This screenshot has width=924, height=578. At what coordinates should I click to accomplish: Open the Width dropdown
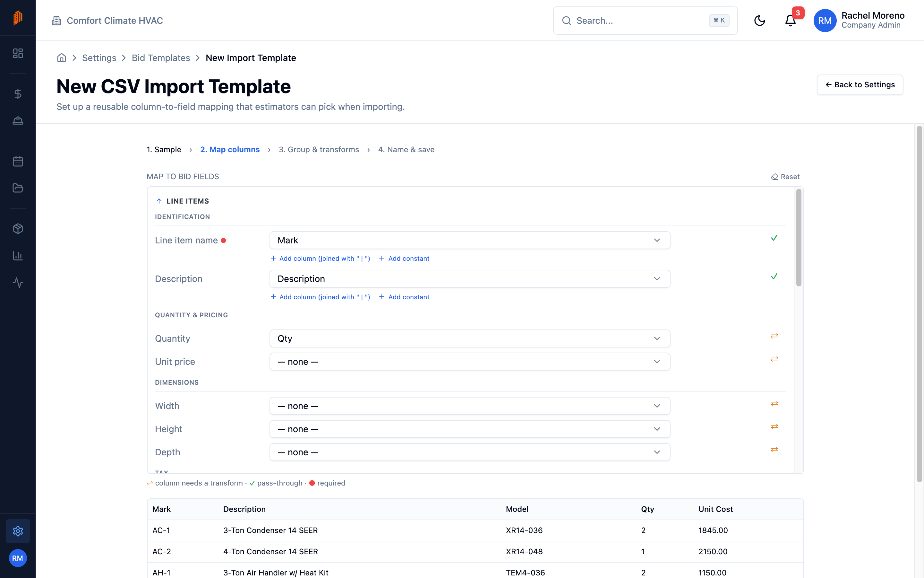tap(470, 406)
